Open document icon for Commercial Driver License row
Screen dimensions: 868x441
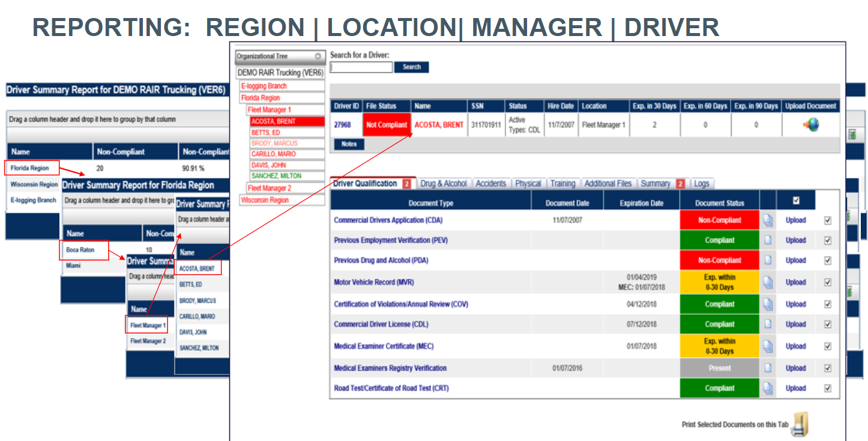768,324
